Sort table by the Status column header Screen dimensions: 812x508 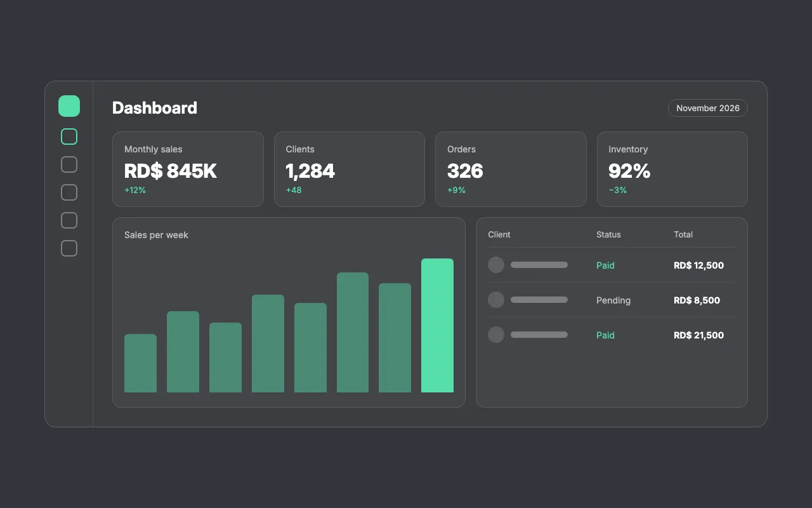click(608, 234)
